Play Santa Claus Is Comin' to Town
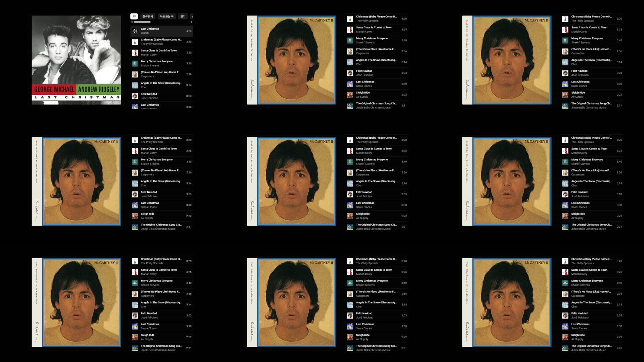The height and width of the screenshot is (362, 644). 159,52
